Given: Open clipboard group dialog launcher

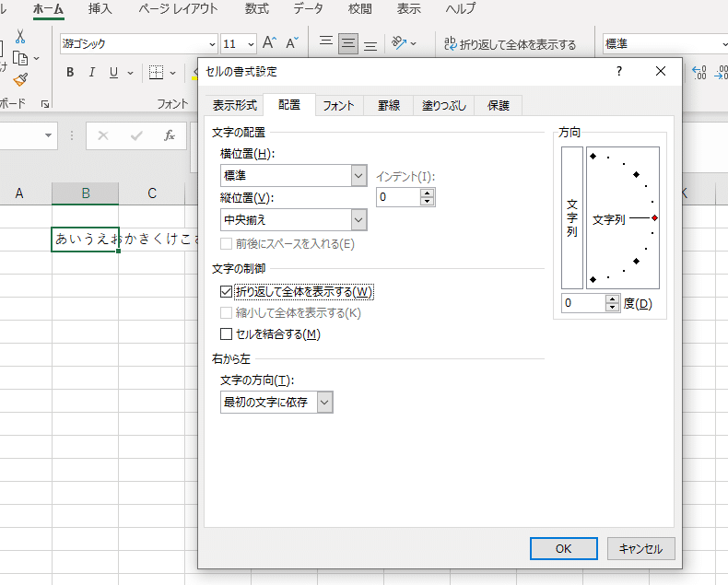Looking at the screenshot, I should click(45, 104).
